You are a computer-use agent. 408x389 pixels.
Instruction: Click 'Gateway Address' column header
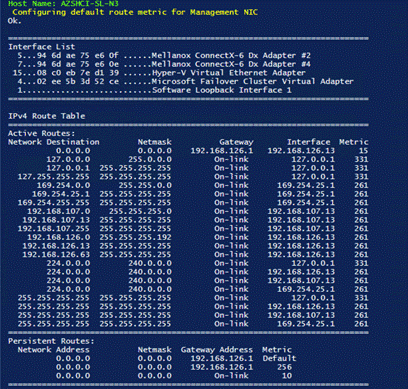click(x=217, y=350)
